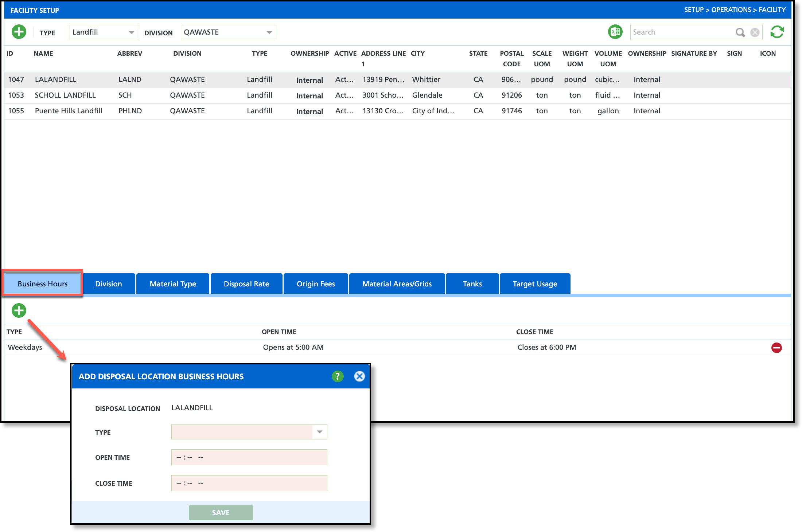The height and width of the screenshot is (532, 802).
Task: Clear the search field with the X icon
Action: [755, 32]
